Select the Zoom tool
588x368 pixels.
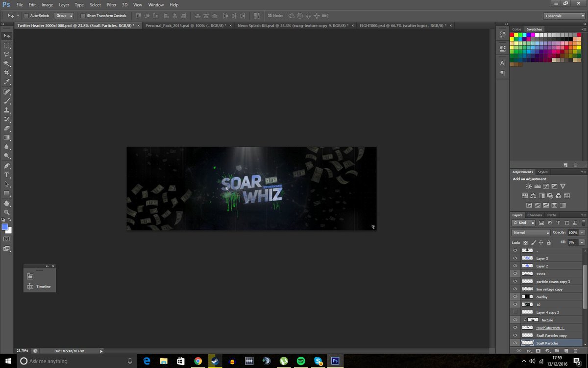coord(7,212)
